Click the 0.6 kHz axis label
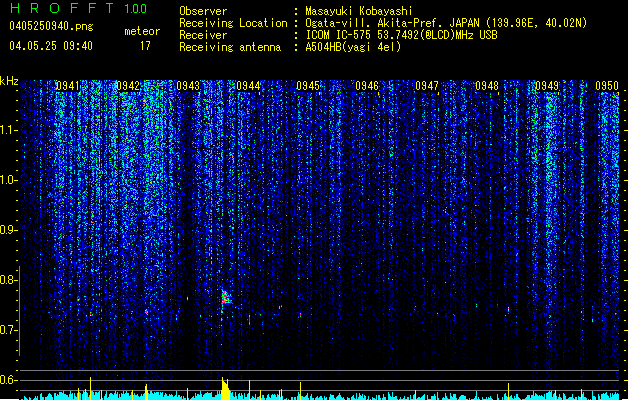Screen dimensions: 629x400 [x=8, y=380]
